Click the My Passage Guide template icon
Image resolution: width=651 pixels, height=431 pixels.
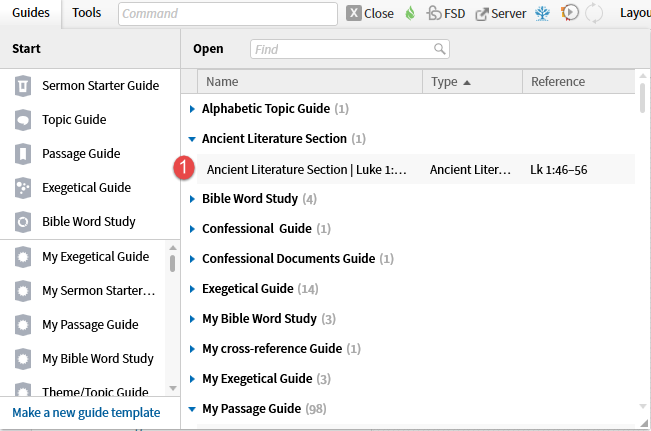click(23, 325)
